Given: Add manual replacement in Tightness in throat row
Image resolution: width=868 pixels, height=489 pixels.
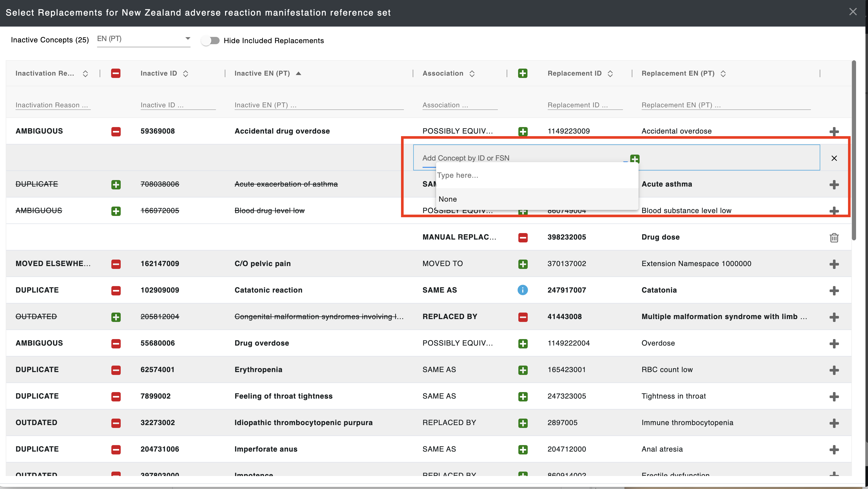Looking at the screenshot, I should click(834, 396).
